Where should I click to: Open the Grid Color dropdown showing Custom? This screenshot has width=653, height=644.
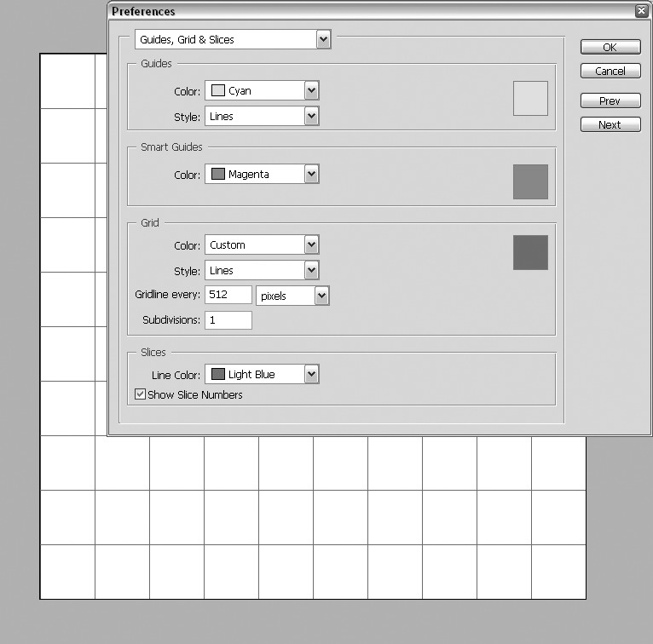262,244
